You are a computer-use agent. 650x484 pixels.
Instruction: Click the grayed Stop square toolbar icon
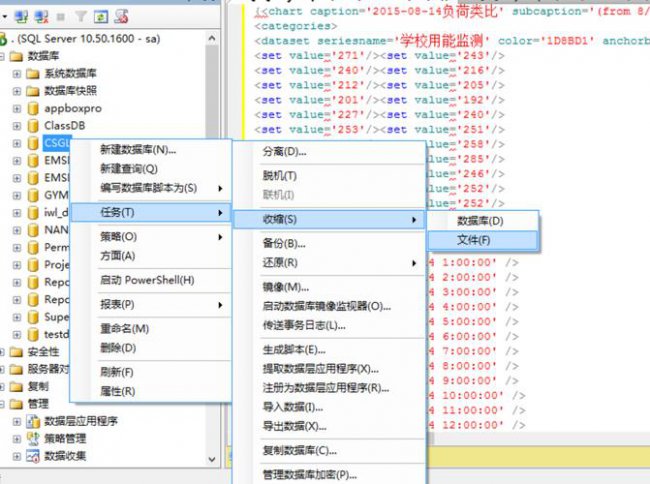[61, 17]
